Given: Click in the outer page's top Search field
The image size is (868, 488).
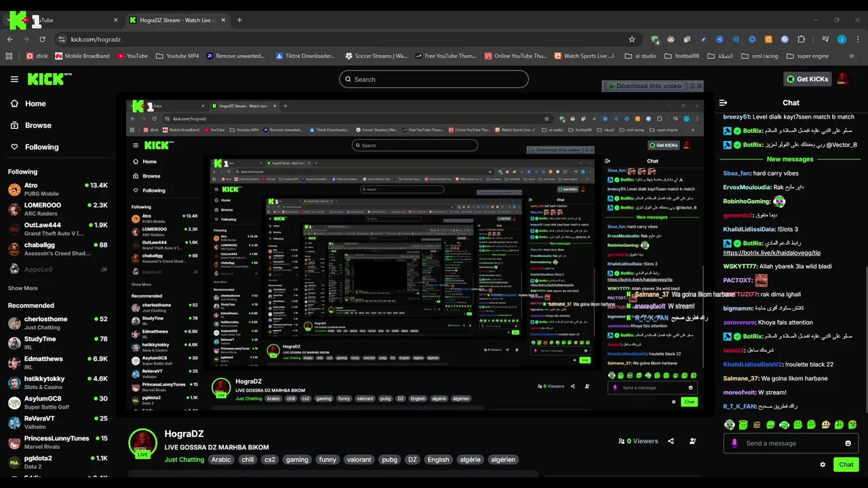Looking at the screenshot, I should coord(434,79).
